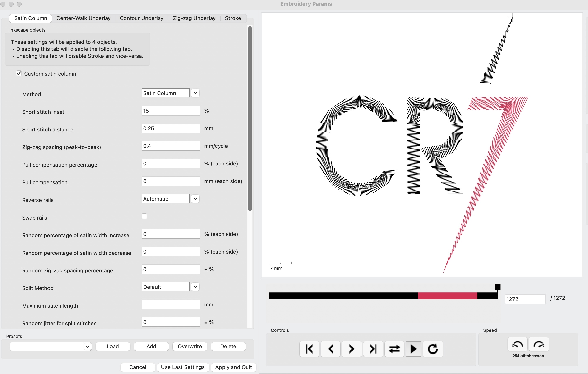Focus Random percentage of satin width decrease field

(x=171, y=252)
